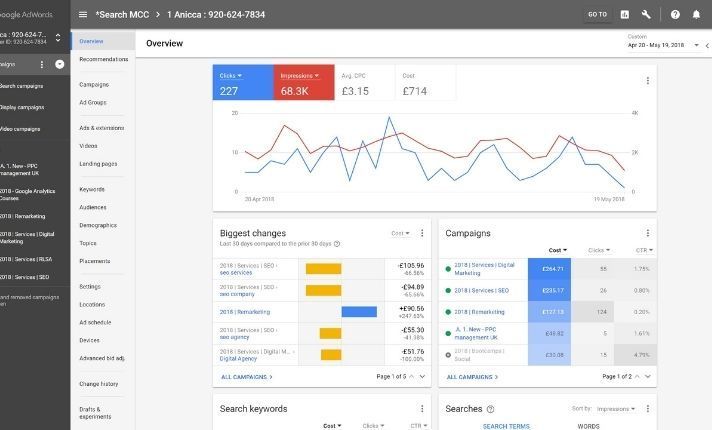
Task: Open the notifications bell
Action: point(697,14)
